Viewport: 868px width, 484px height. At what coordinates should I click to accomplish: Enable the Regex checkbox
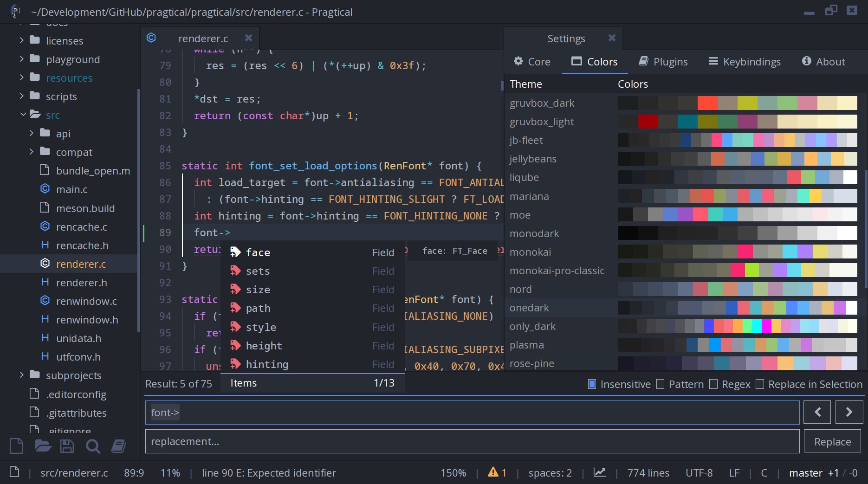(713, 384)
